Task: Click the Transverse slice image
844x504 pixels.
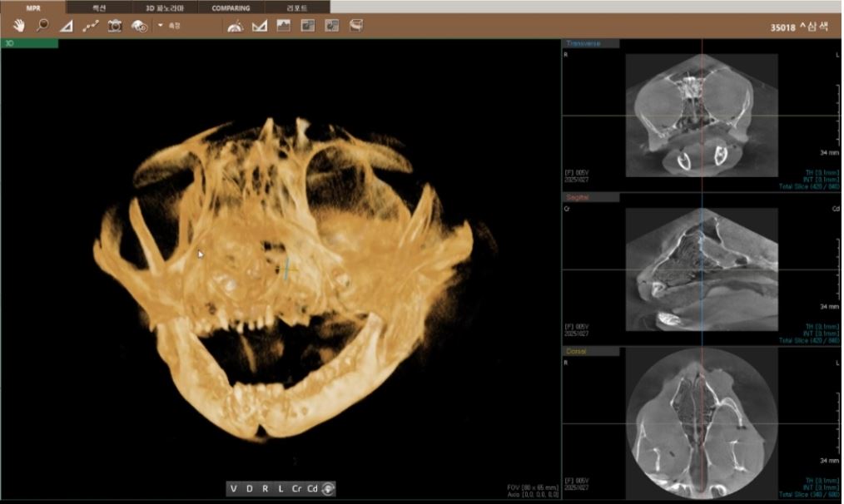Action: click(701, 115)
